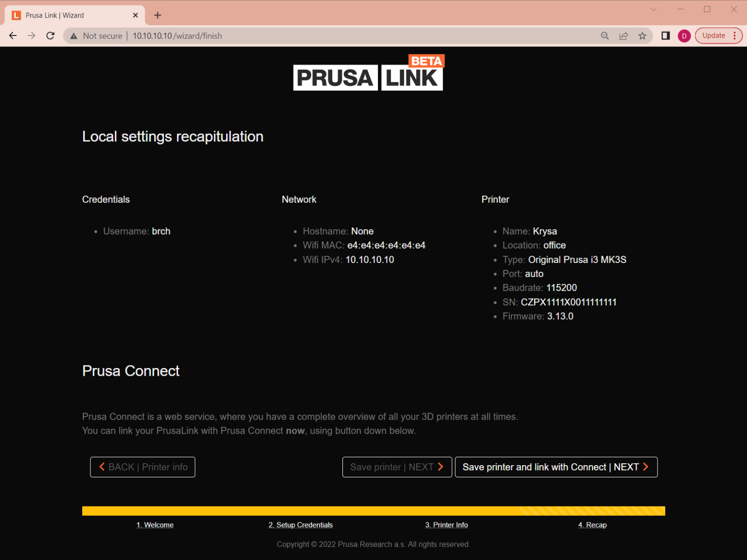Click the zoom magnifier icon in address bar
Viewport: 747px width, 560px height.
pyautogui.click(x=605, y=35)
